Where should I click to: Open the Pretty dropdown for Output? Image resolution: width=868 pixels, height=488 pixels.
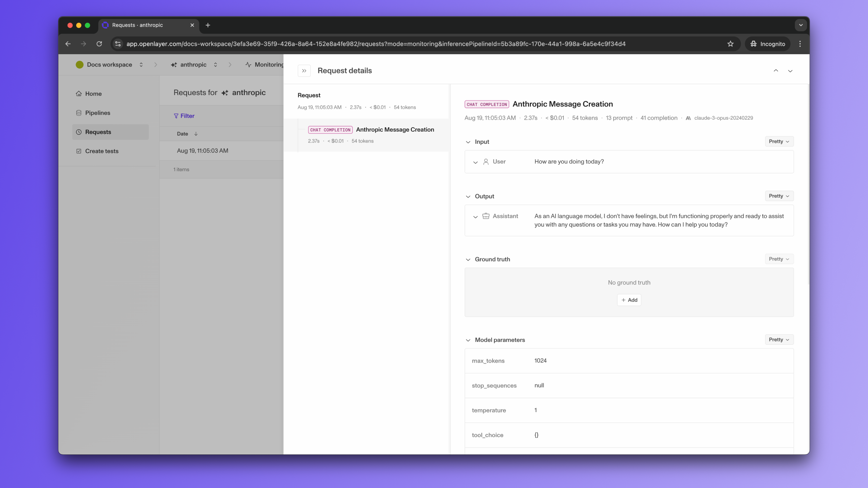click(779, 196)
